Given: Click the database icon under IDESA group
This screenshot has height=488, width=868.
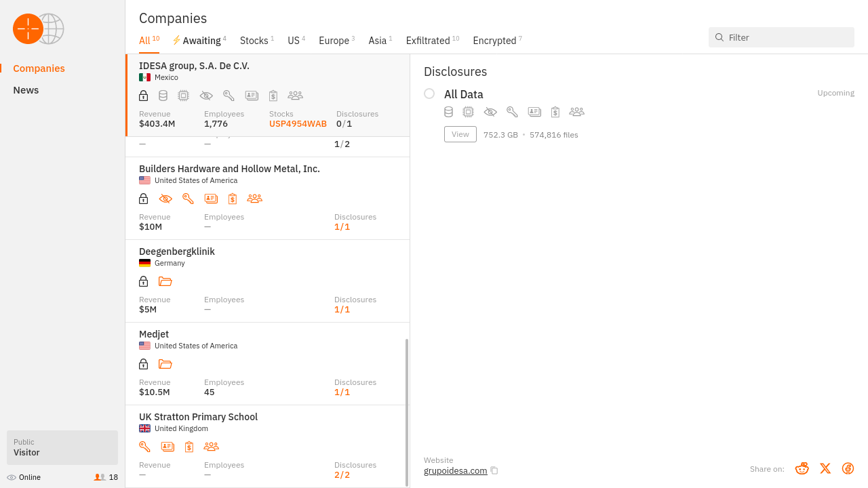Looking at the screenshot, I should coord(163,96).
